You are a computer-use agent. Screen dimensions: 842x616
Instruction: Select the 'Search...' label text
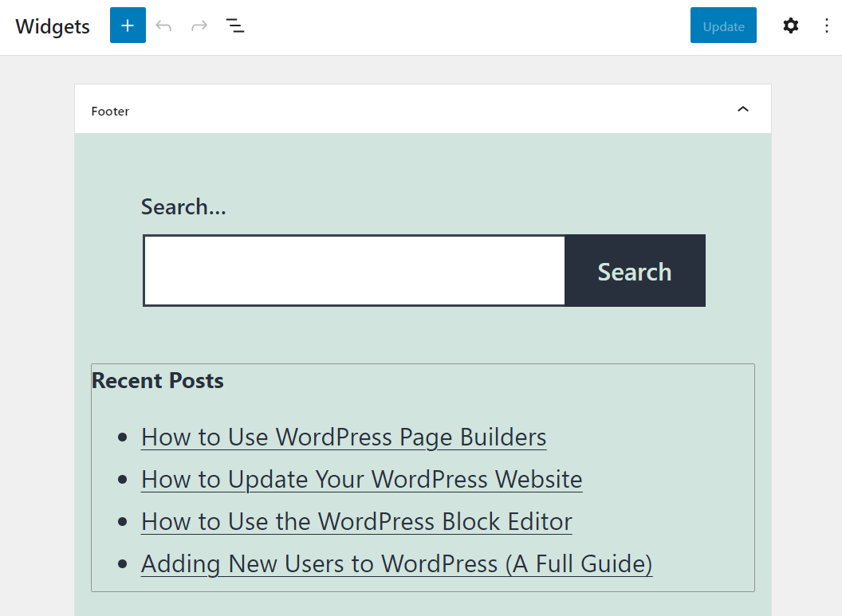click(183, 206)
